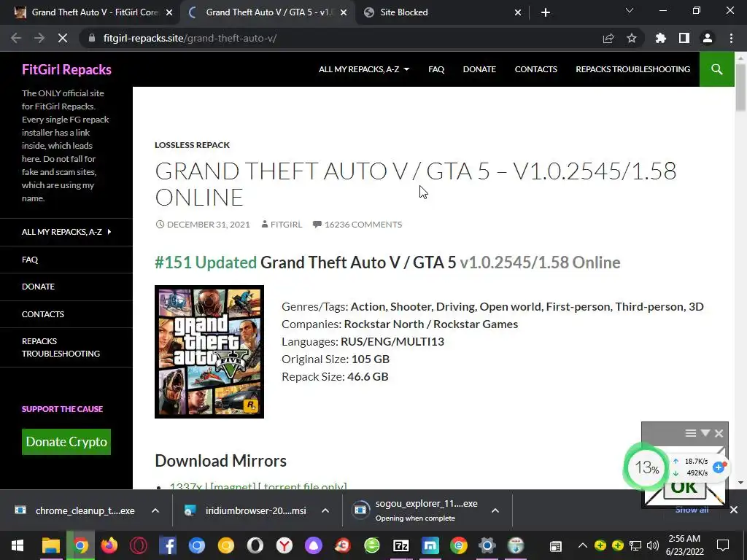747x560 pixels.
Task: Click the browser forward arrow
Action: tap(39, 38)
